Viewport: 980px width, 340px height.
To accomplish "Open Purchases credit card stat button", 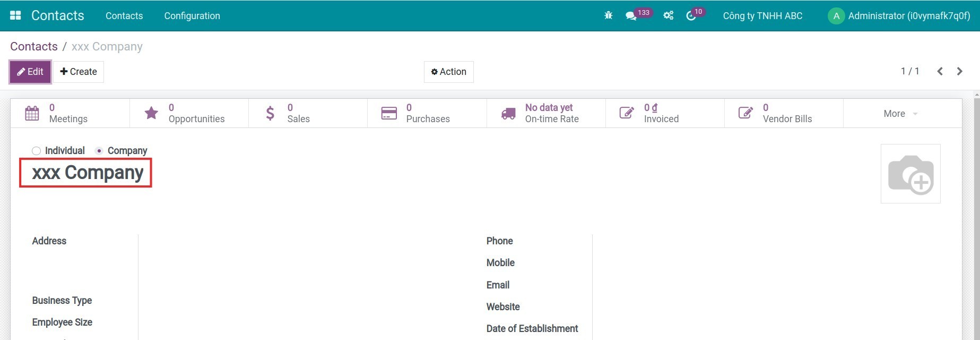I will pyautogui.click(x=426, y=113).
